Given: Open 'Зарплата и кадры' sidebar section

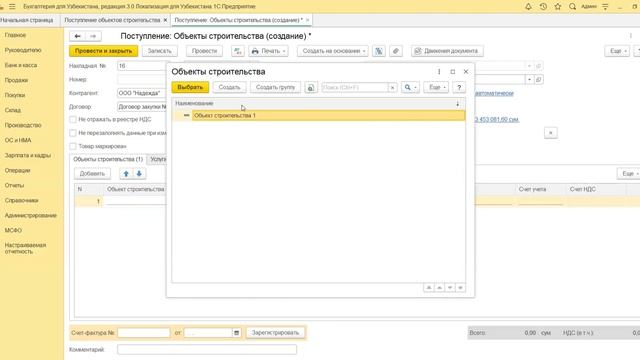Looking at the screenshot, I should 28,156.
